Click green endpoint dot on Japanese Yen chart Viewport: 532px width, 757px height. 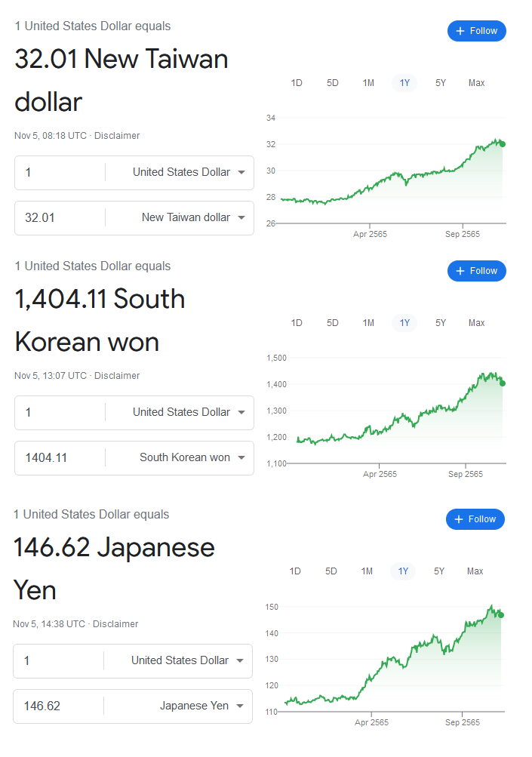click(501, 615)
